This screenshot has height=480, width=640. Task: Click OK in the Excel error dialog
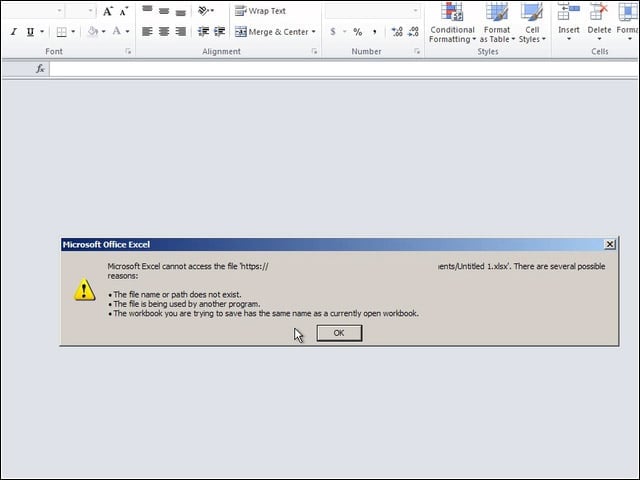click(339, 333)
